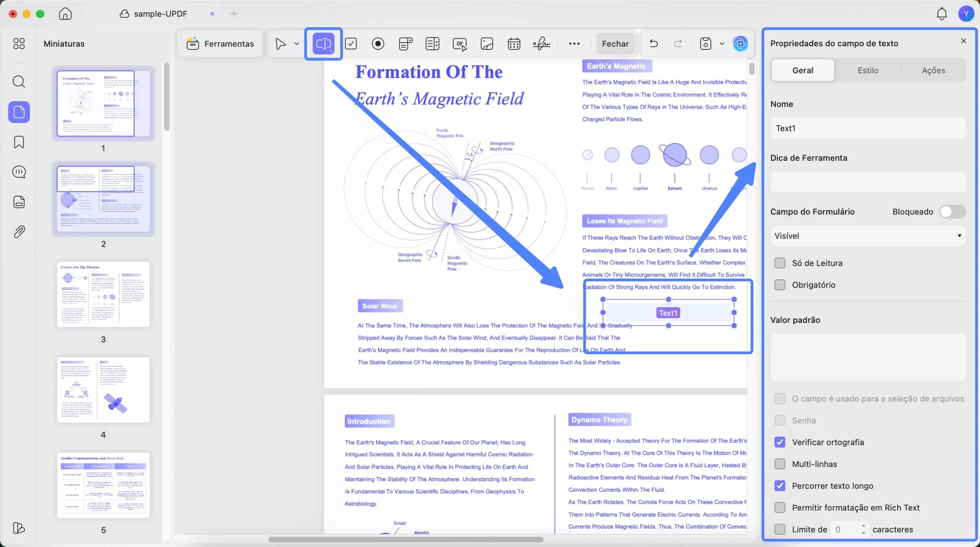Select the digital signature field tool
Viewport: 980px width, 547px height.
(x=541, y=44)
